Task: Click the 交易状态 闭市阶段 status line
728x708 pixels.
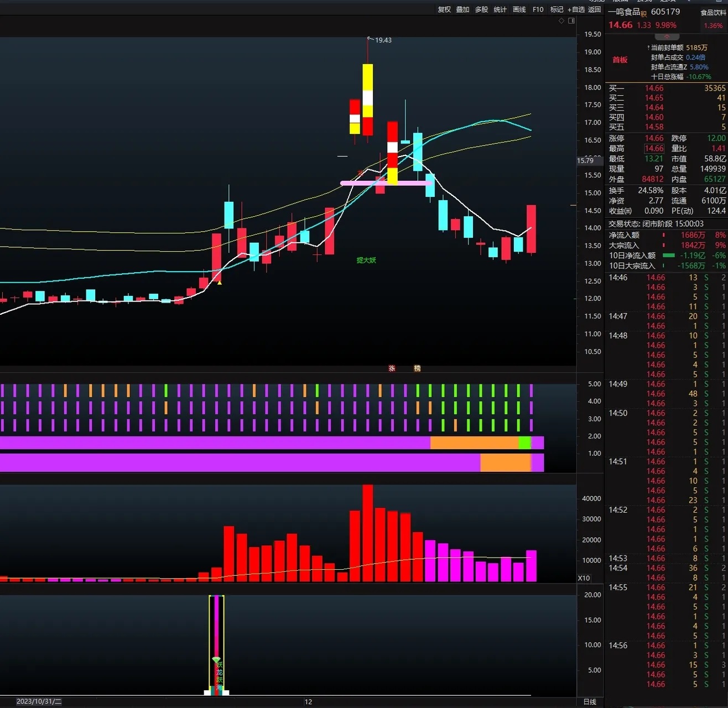Action: click(656, 224)
